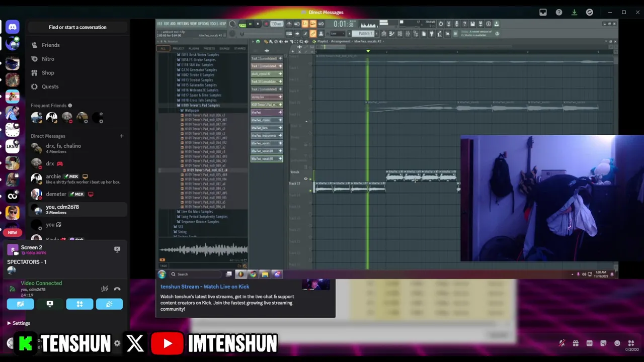
Task: Toggle noise suppression icon
Action: pyautogui.click(x=105, y=289)
